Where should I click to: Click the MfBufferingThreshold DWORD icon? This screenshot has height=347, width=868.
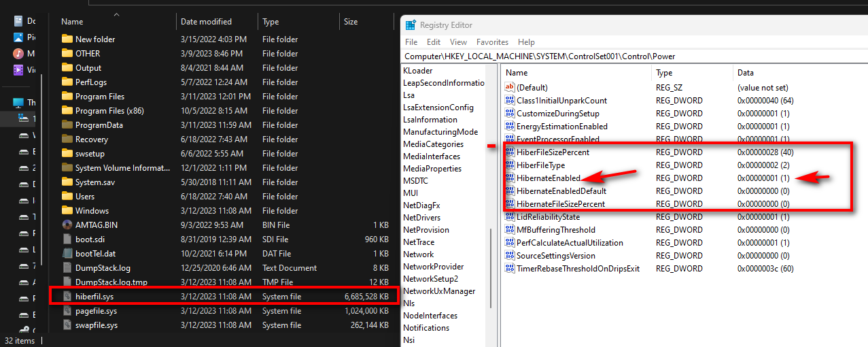(510, 229)
